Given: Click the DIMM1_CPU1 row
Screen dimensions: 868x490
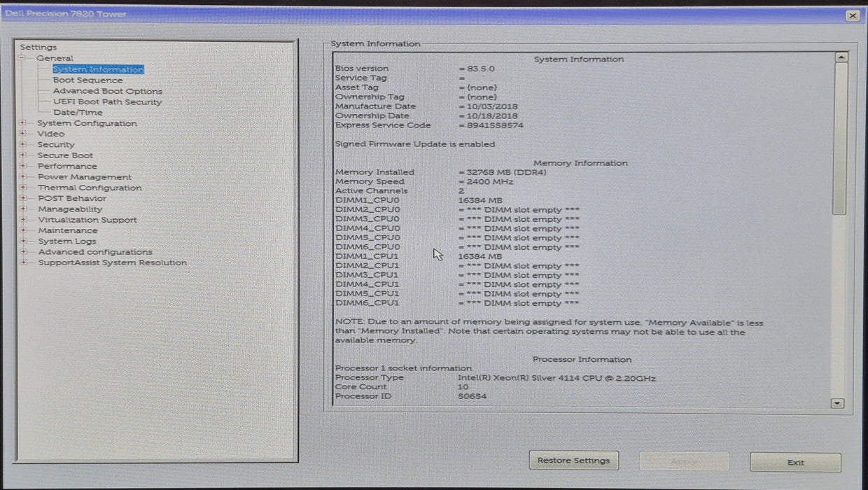Looking at the screenshot, I should click(x=419, y=257).
